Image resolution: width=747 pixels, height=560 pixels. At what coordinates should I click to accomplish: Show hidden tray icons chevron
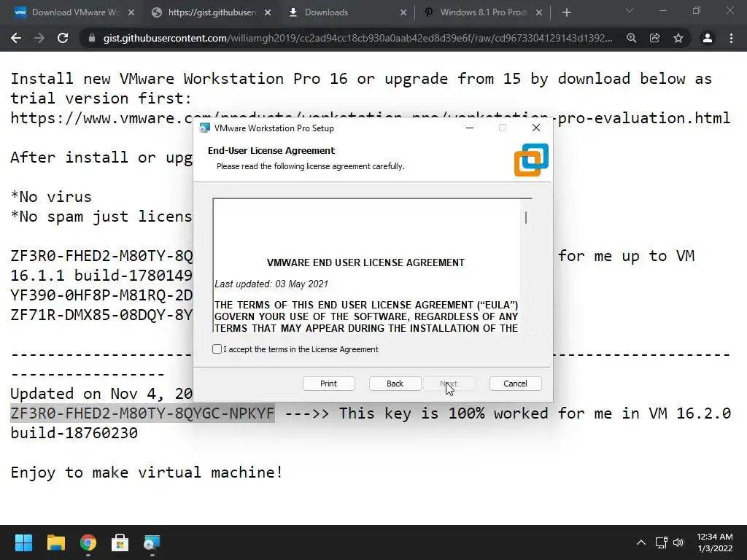(x=641, y=542)
